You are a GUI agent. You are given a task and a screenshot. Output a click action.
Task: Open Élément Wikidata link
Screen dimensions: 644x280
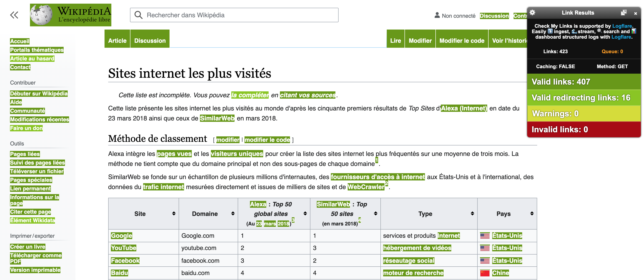click(x=32, y=220)
